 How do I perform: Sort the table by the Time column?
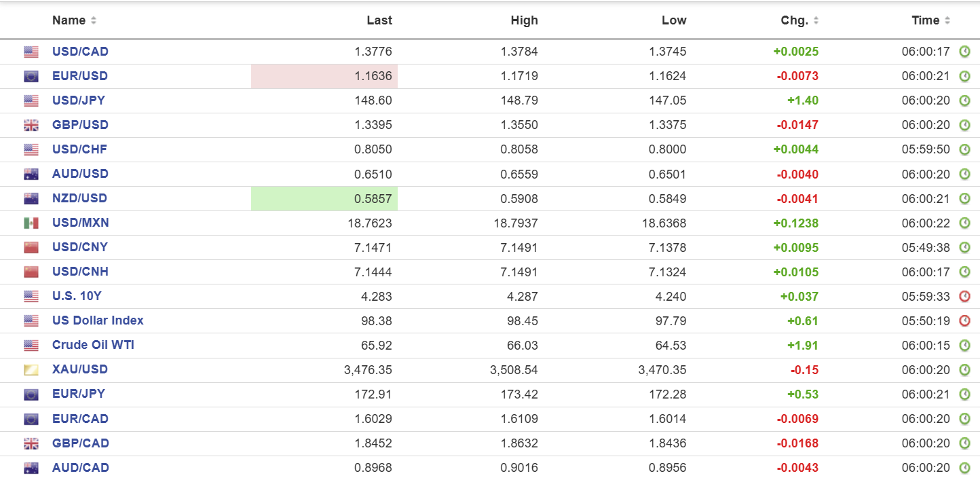[930, 20]
